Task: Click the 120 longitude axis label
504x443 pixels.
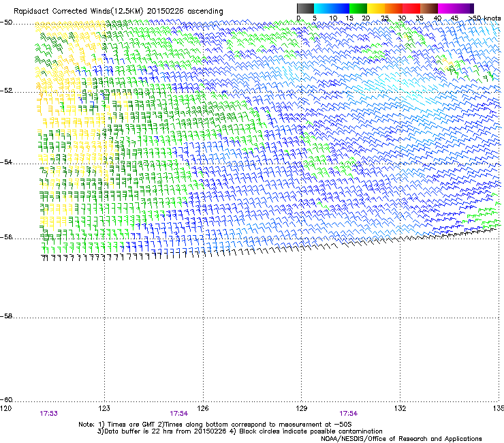Action: pyautogui.click(x=5, y=408)
